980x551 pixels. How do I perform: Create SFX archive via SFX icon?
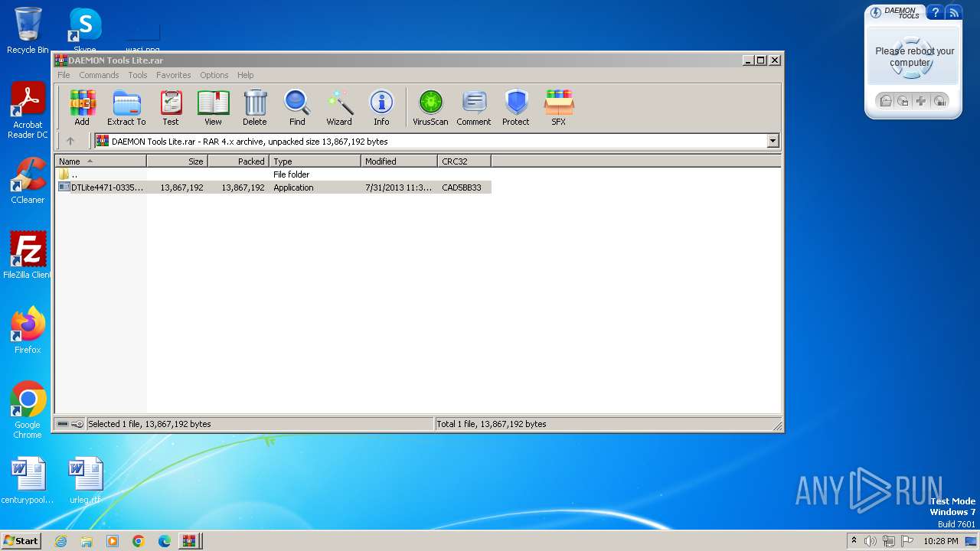coord(559,107)
